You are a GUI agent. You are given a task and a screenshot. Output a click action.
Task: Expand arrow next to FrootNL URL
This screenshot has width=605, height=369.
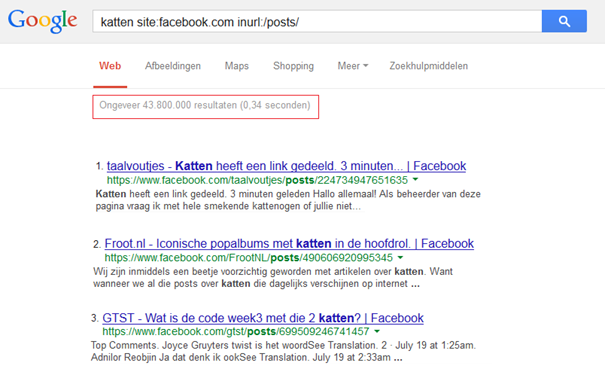point(401,257)
